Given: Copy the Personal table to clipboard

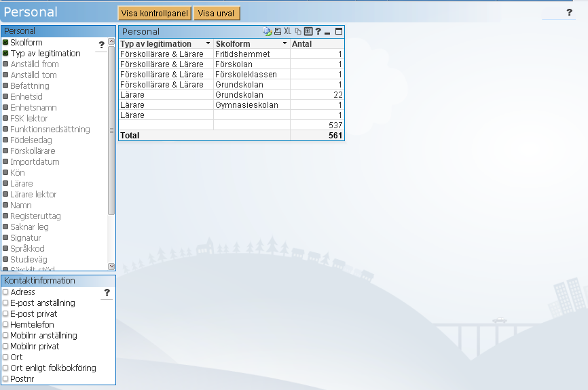Looking at the screenshot, I should tap(298, 31).
